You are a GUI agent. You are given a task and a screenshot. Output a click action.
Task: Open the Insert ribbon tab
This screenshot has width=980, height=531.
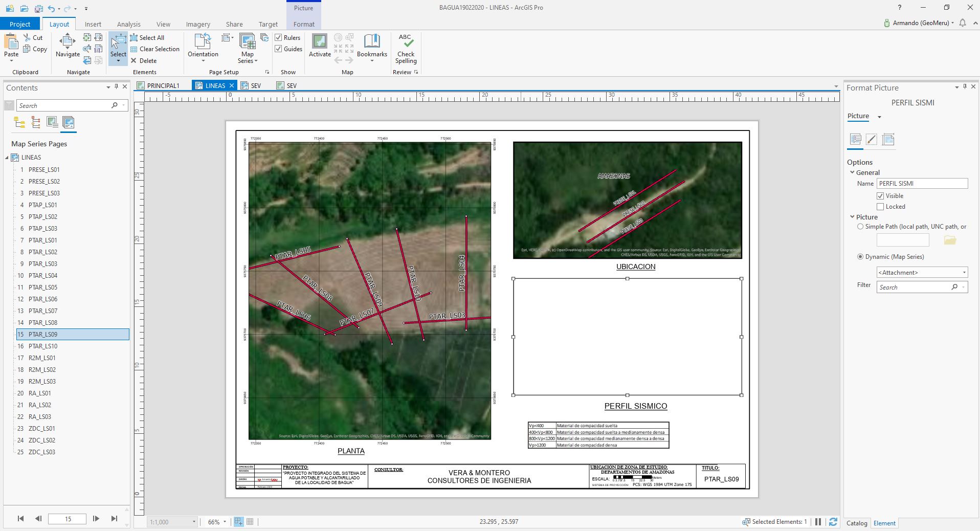click(93, 24)
